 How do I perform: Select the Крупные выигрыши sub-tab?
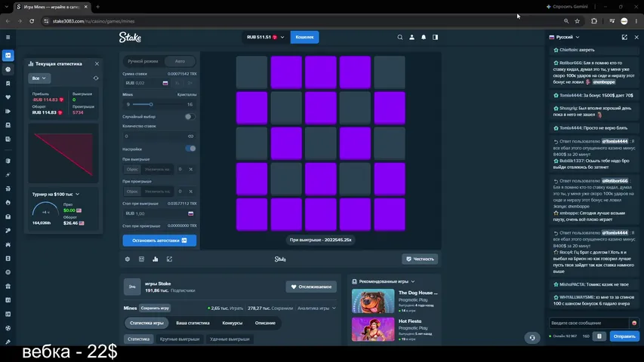tap(180, 339)
